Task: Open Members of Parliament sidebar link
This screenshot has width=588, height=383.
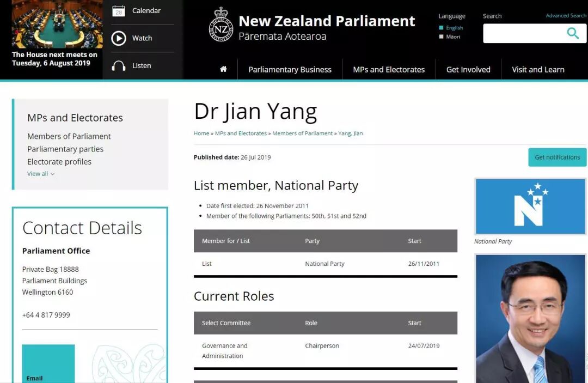Action: pyautogui.click(x=69, y=136)
